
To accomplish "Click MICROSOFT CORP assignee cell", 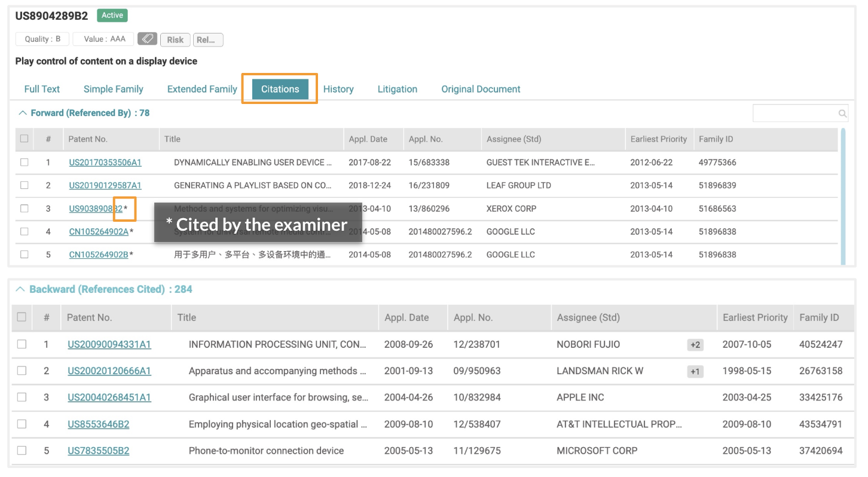I will click(x=597, y=451).
